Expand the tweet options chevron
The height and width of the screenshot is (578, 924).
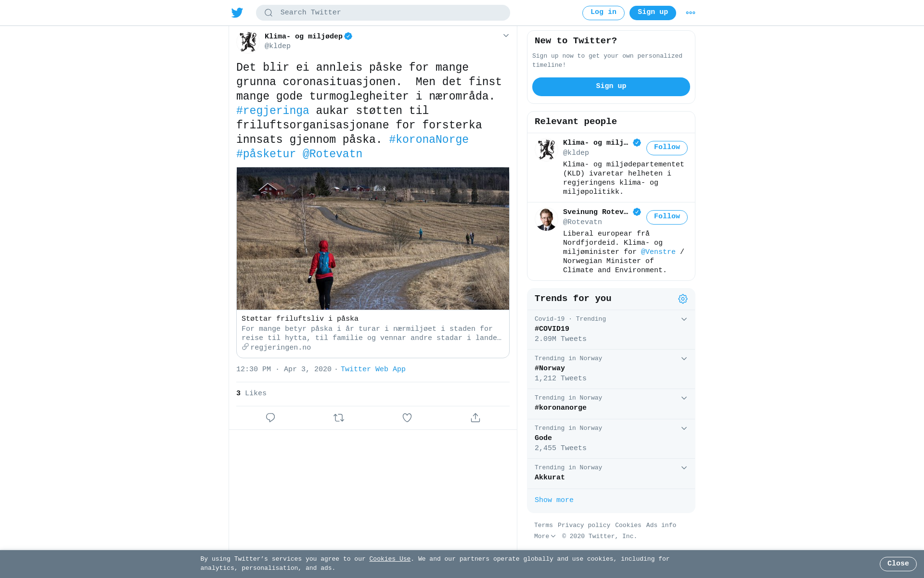click(x=506, y=36)
